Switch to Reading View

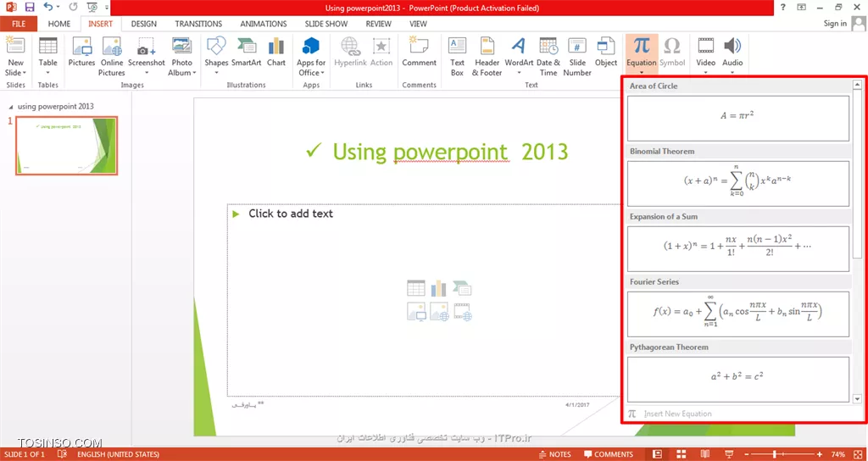pyautogui.click(x=704, y=454)
